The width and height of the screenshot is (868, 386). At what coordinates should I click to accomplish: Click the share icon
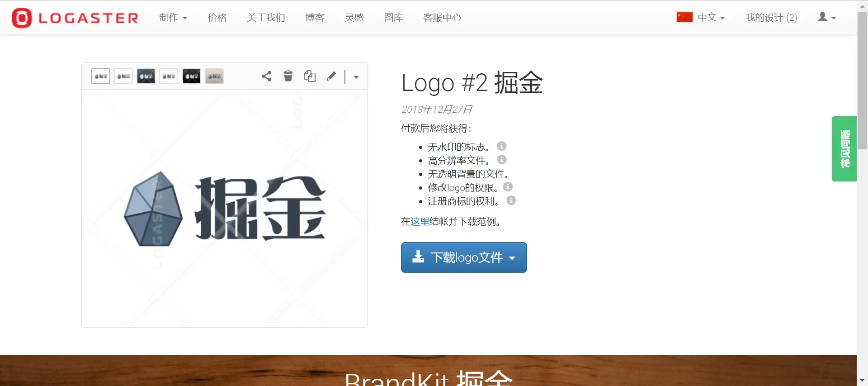click(x=267, y=76)
